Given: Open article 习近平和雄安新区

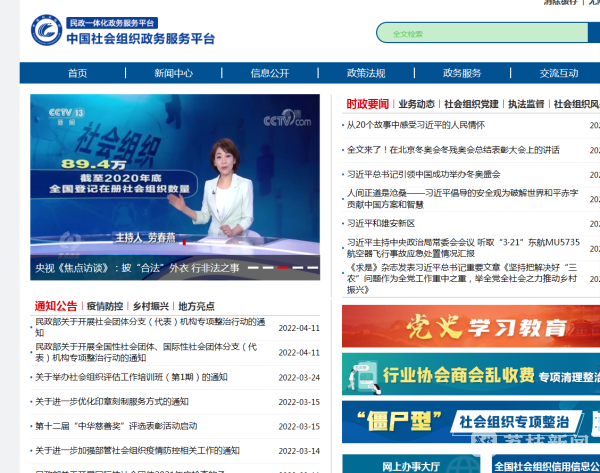Looking at the screenshot, I should [x=381, y=223].
